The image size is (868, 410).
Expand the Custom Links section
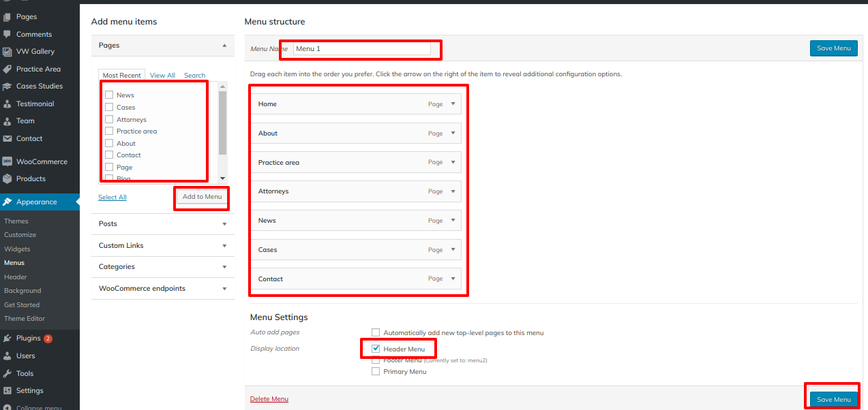(224, 246)
